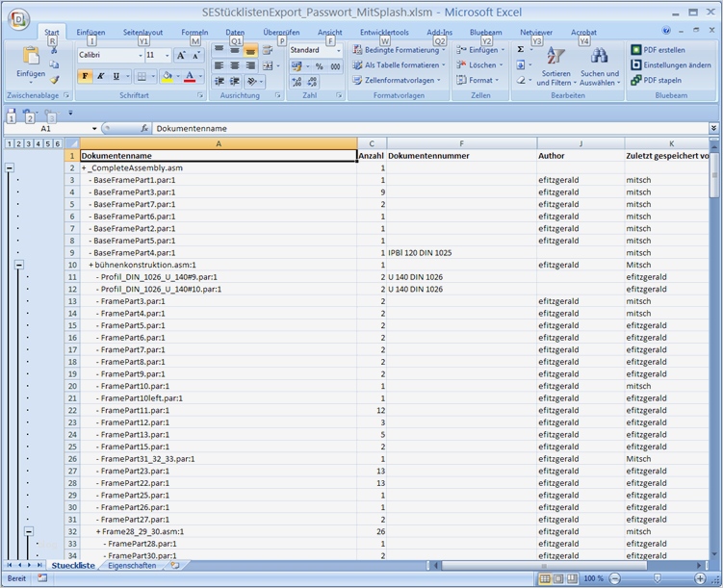The width and height of the screenshot is (723, 588).
Task: Click the increase font size icon
Action: click(x=181, y=56)
